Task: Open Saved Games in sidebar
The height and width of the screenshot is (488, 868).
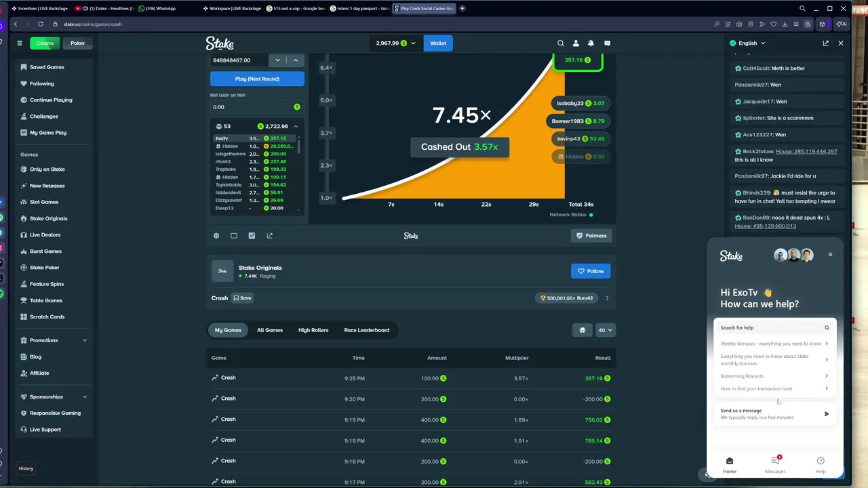Action: 47,67
